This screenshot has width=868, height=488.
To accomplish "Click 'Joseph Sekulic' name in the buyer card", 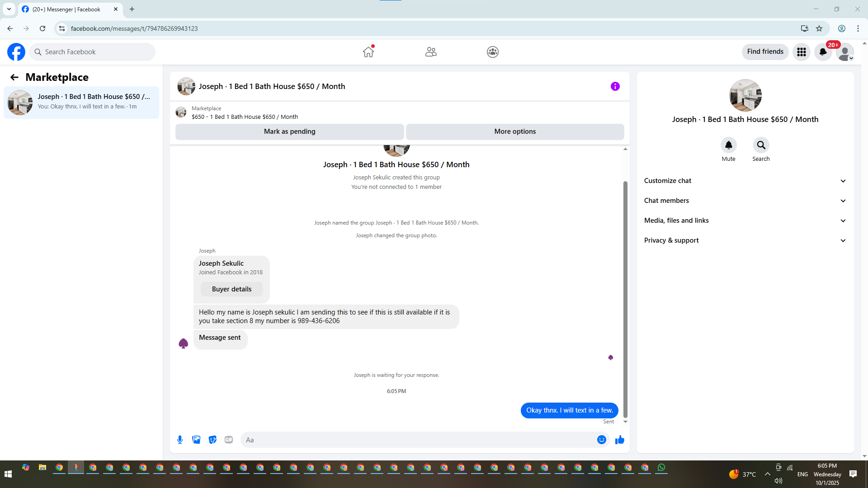I will [x=221, y=263].
